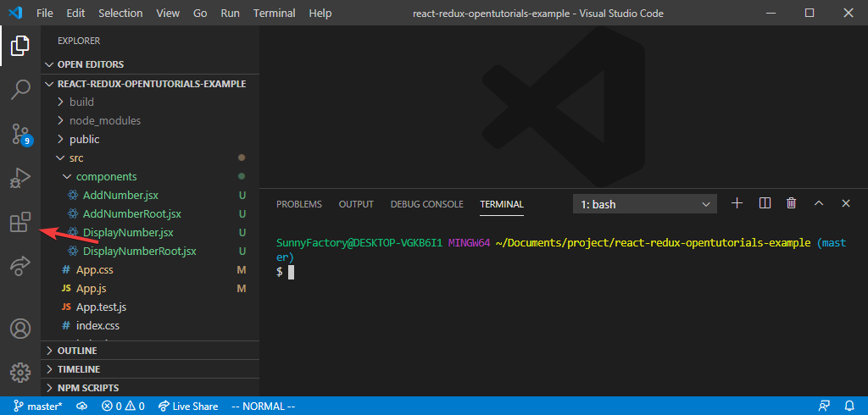Click the master* branch in status bar
Image resolution: width=868 pixels, height=415 pixels.
click(37, 407)
